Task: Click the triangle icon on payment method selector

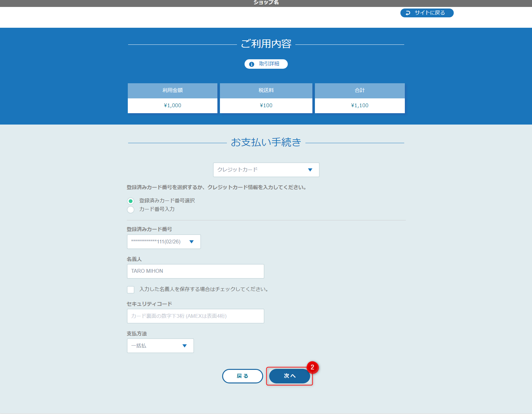Action: (x=310, y=170)
